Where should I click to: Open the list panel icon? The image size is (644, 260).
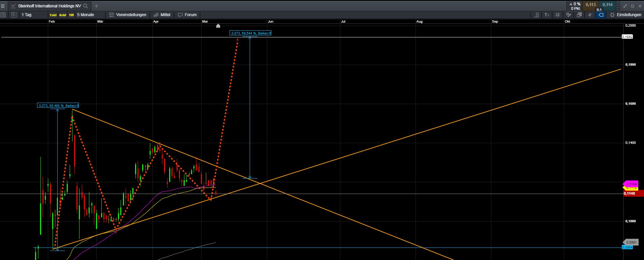(3, 15)
